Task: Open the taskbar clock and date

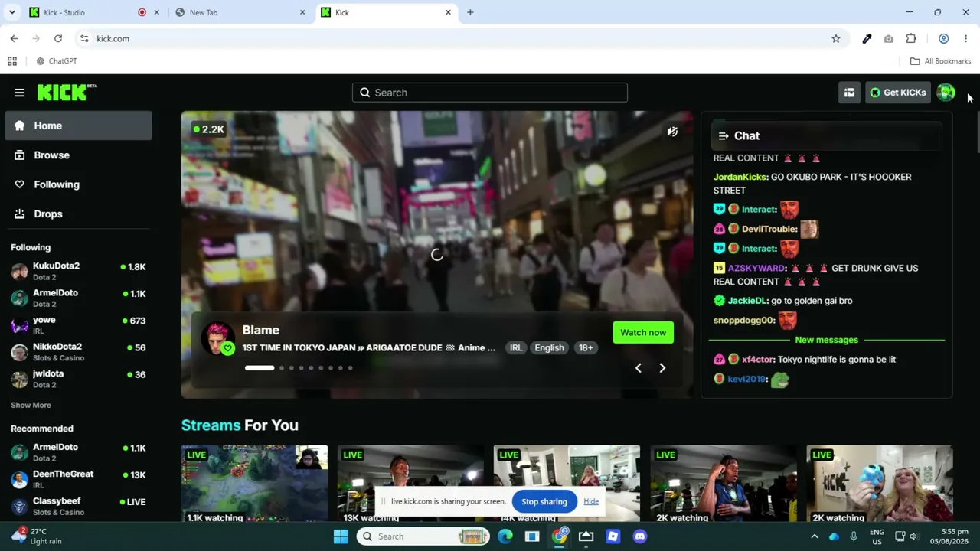Action: point(949,536)
